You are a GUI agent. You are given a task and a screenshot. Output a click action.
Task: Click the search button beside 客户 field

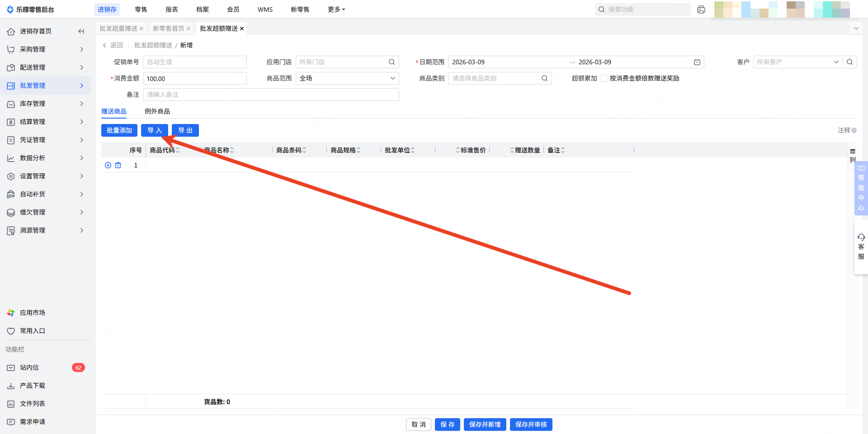pyautogui.click(x=850, y=62)
